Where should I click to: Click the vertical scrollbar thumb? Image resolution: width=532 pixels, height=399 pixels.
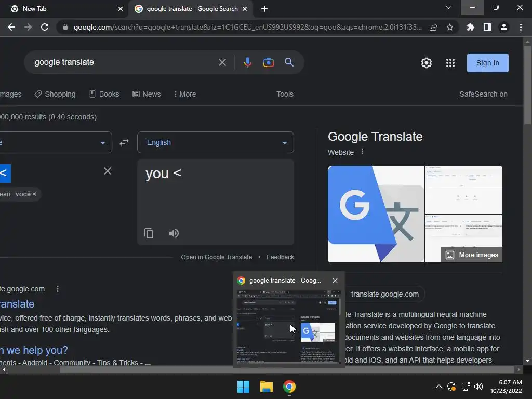coord(527,85)
